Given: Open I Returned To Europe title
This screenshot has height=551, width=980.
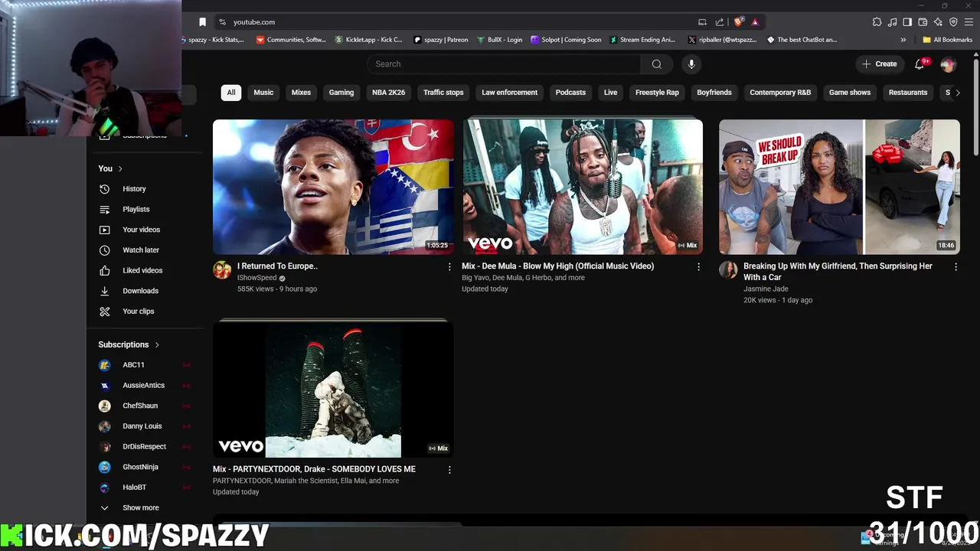Looking at the screenshot, I should [277, 266].
